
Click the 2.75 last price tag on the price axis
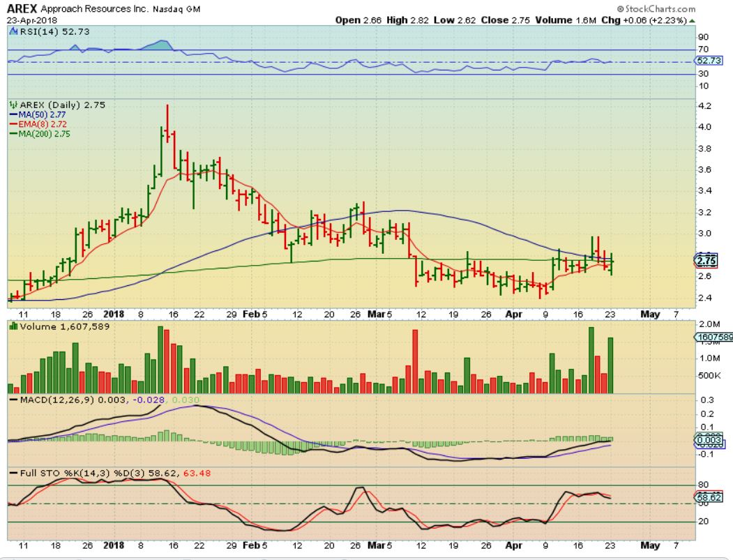tap(706, 261)
